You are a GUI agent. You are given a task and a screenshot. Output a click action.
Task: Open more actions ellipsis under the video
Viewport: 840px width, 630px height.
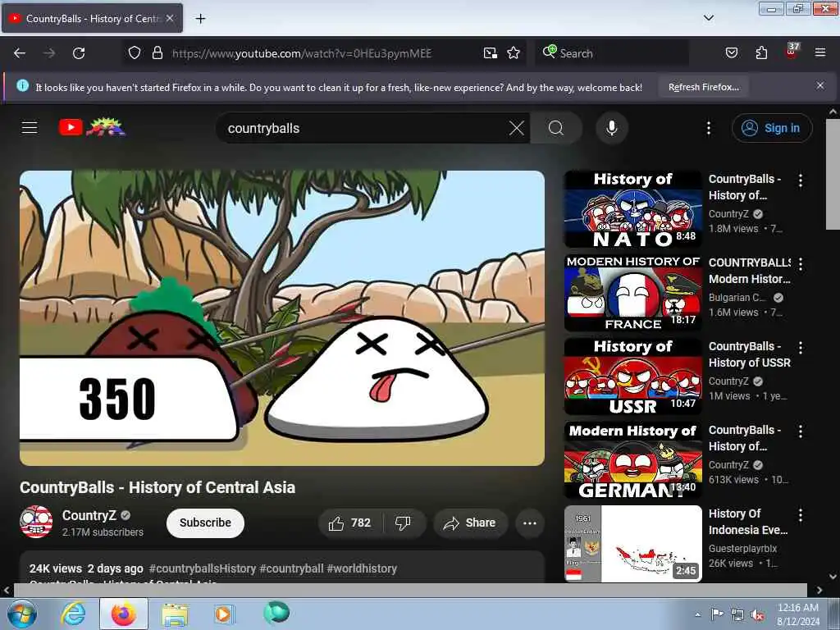coord(529,523)
